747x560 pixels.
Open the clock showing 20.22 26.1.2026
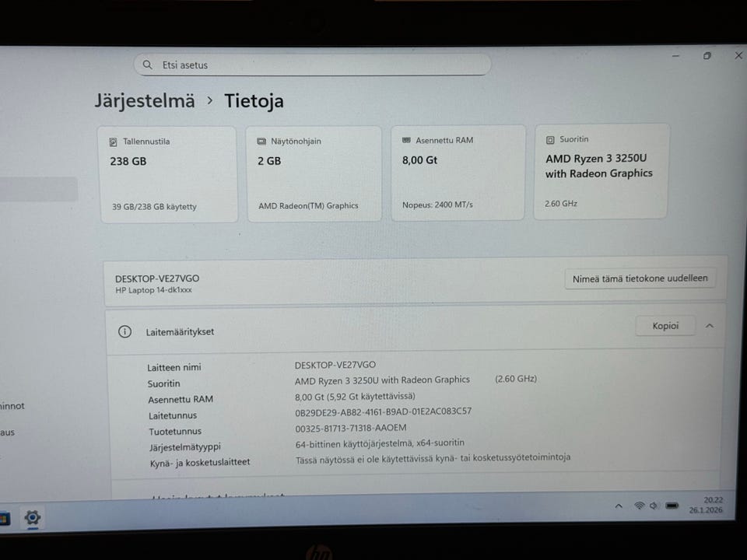coord(706,505)
